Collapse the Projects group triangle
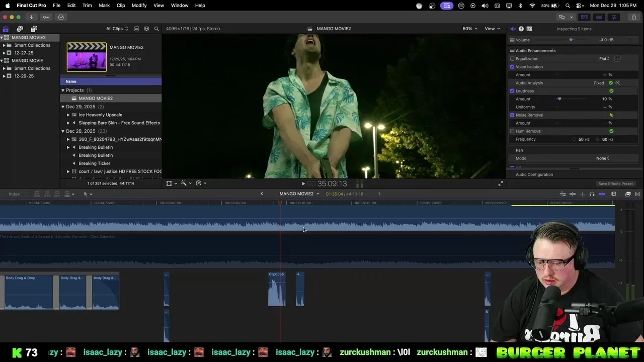644x362 pixels. pos(63,90)
